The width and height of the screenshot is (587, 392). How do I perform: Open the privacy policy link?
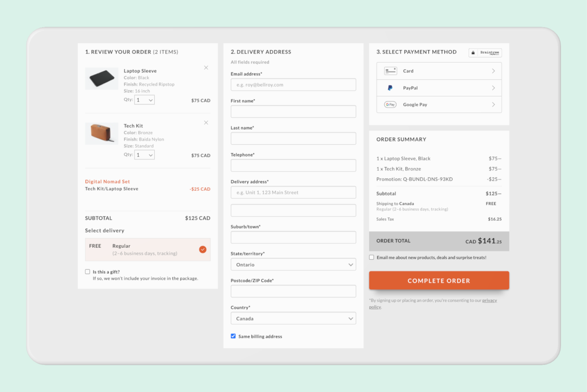click(x=489, y=300)
